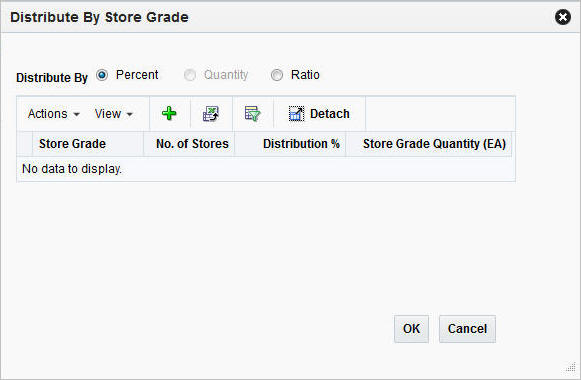Click the Distribution % column header
Screen dimensions: 581x380
290,144
